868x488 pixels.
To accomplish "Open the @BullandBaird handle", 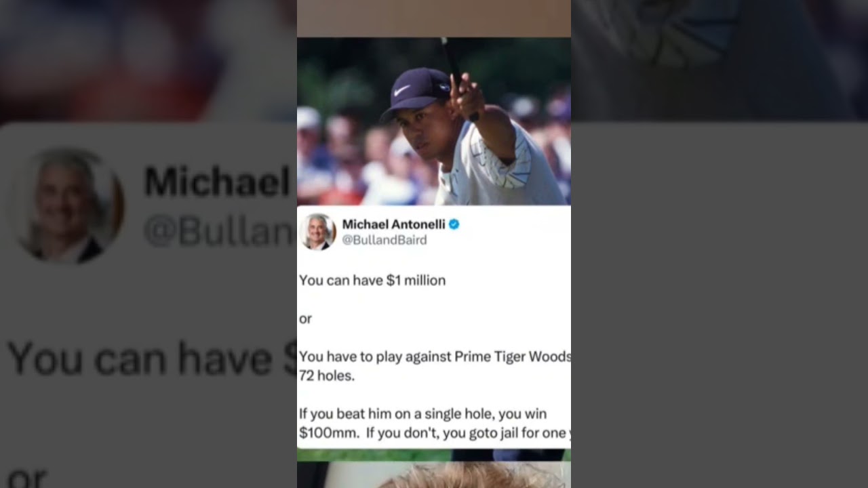I will (x=384, y=240).
